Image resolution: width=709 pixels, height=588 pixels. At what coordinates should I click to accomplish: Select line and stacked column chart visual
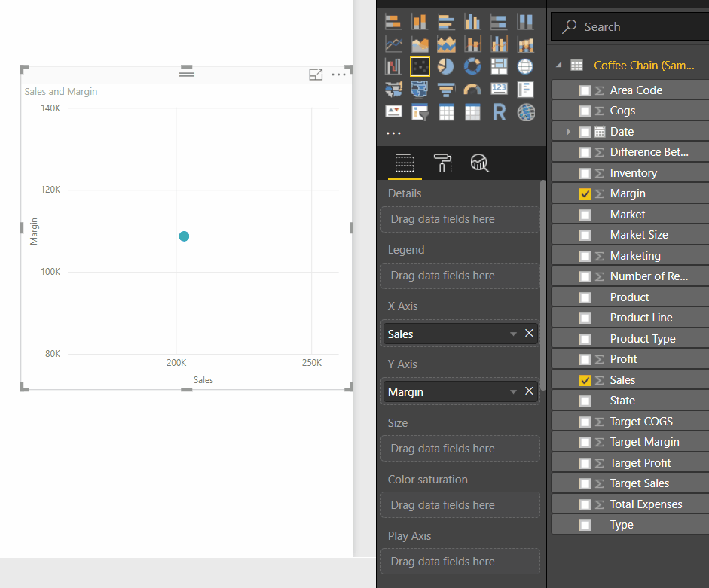click(x=472, y=44)
